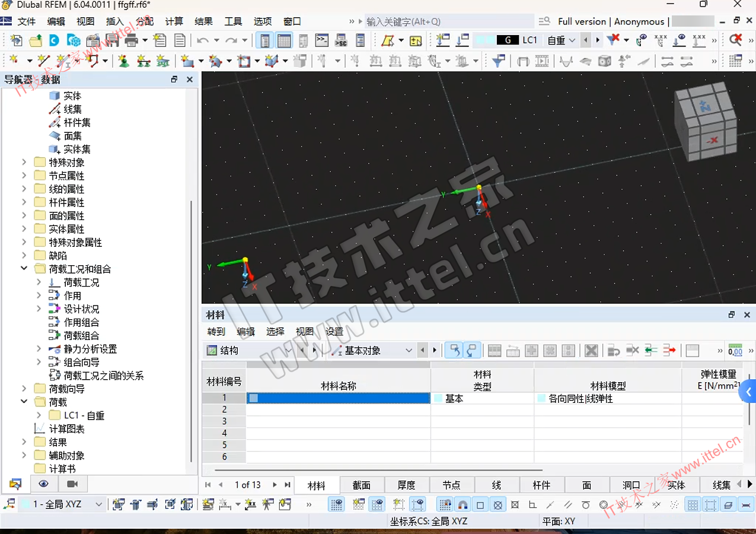Click the view cube in viewport
756x534 pixels.
coord(706,122)
